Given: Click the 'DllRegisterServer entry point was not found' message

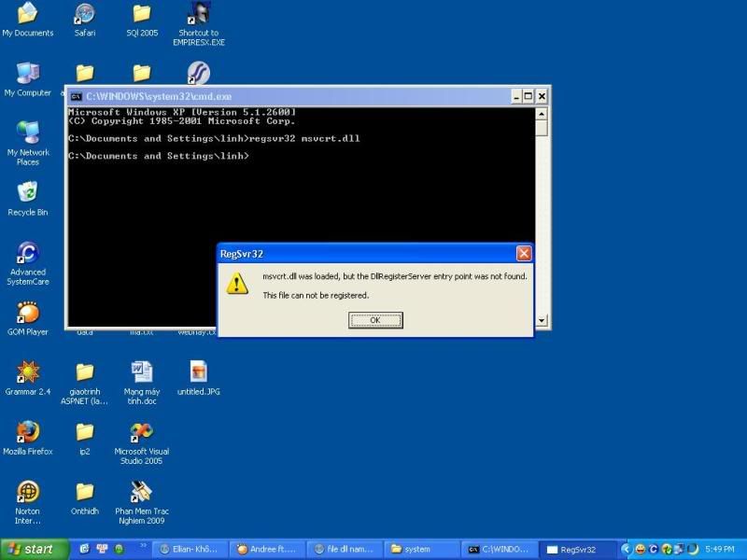Looking at the screenshot, I should click(395, 276).
